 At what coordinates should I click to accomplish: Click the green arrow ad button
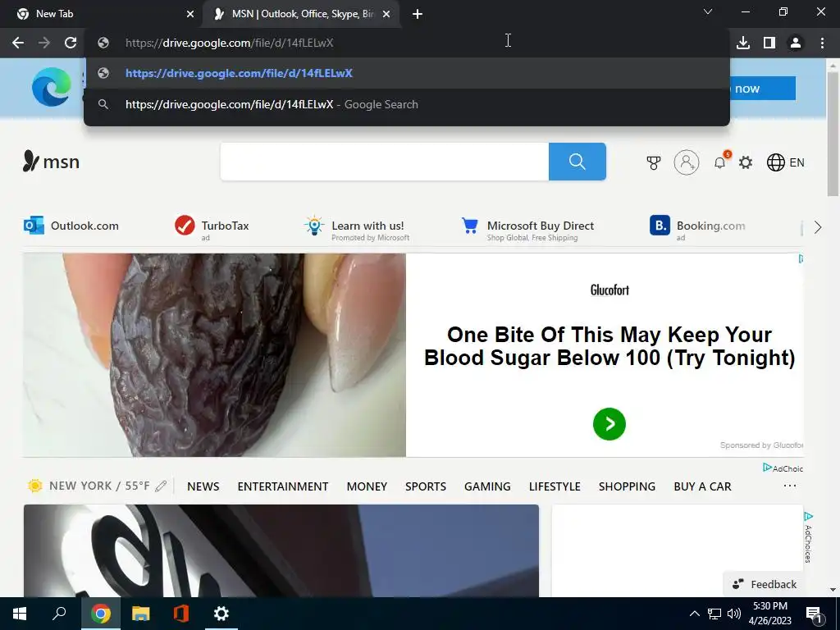point(609,424)
